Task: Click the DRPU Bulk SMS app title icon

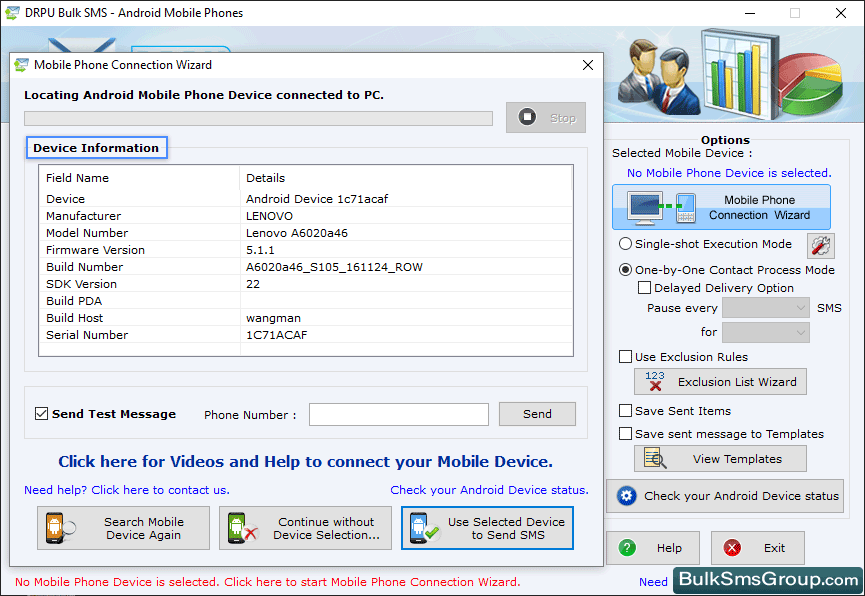Action: click(x=12, y=13)
